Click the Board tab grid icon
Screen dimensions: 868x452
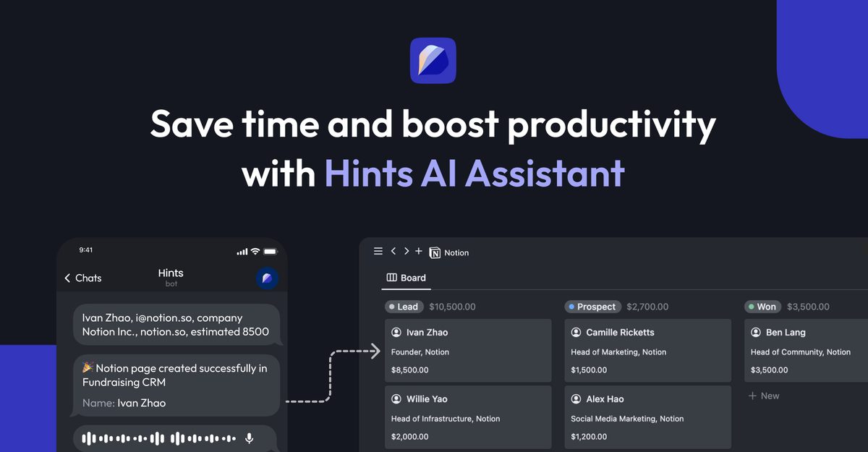[x=392, y=278]
